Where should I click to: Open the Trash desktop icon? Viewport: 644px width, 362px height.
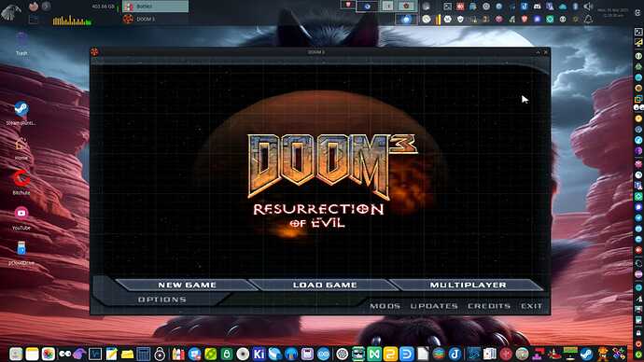pyautogui.click(x=21, y=44)
